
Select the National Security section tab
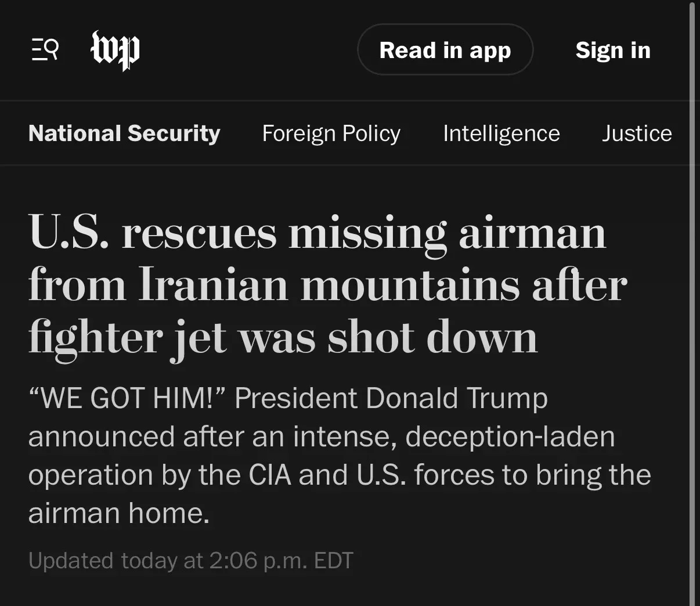coord(124,134)
